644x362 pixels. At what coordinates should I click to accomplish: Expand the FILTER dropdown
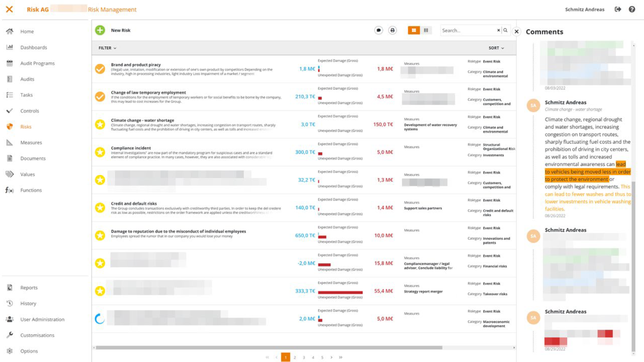pyautogui.click(x=106, y=48)
